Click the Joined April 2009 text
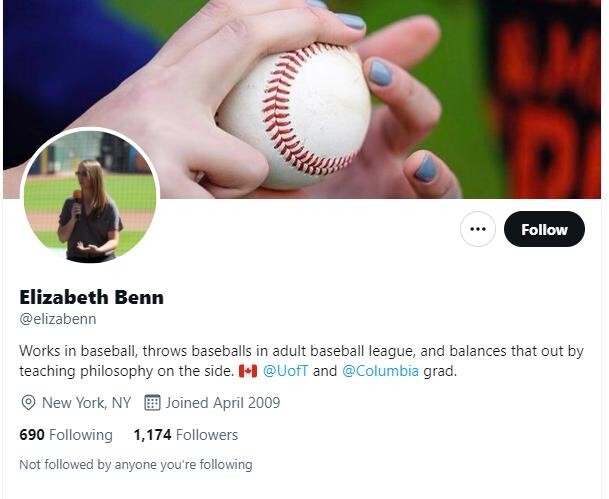Image resolution: width=609 pixels, height=499 pixels. coord(222,403)
